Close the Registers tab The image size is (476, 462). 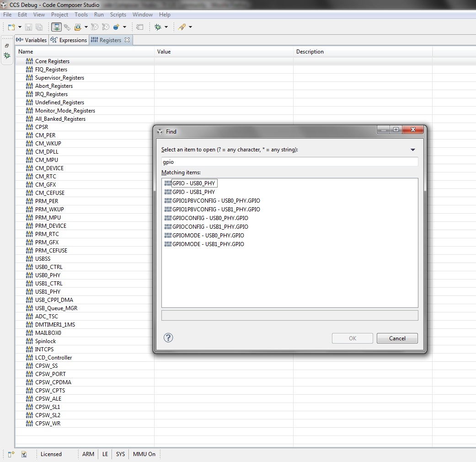click(x=127, y=40)
